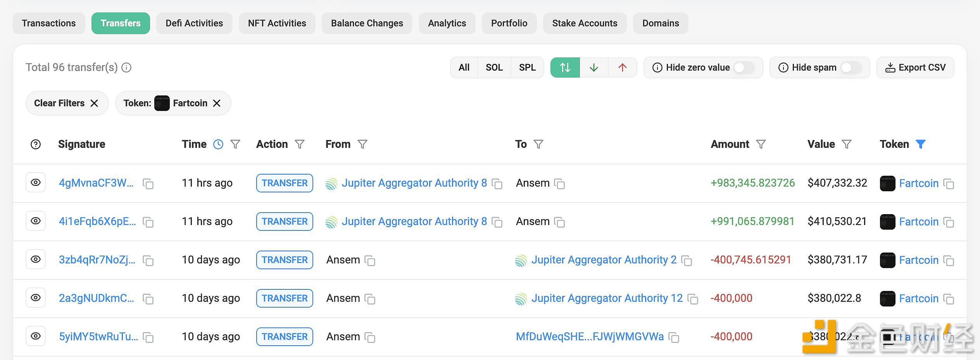Open transaction 3zb4qRr7NoZj... link
The width and height of the screenshot is (980, 360).
click(97, 260)
